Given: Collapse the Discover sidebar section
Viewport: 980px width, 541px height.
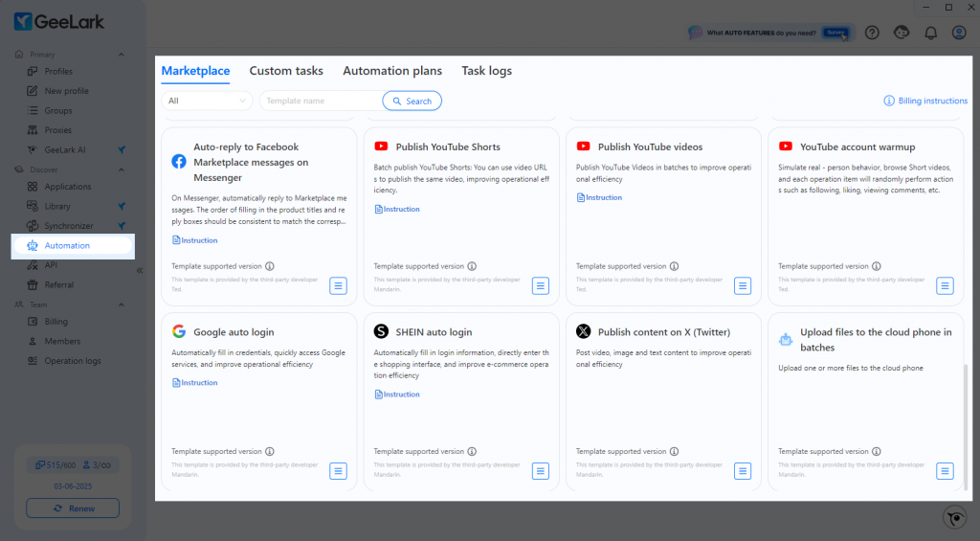Looking at the screenshot, I should [x=122, y=169].
